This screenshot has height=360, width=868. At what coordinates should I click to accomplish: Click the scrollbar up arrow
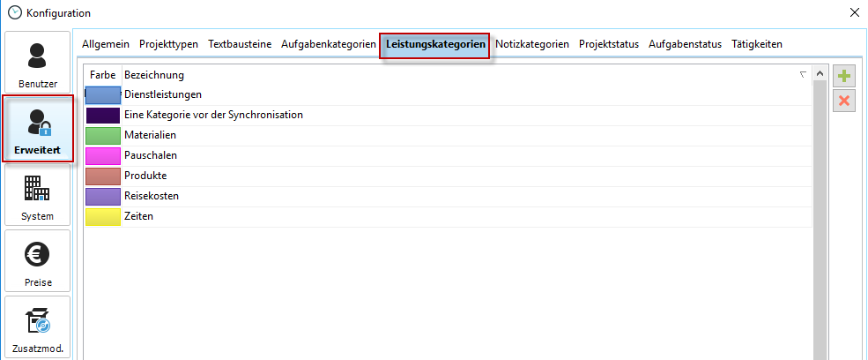tap(819, 76)
